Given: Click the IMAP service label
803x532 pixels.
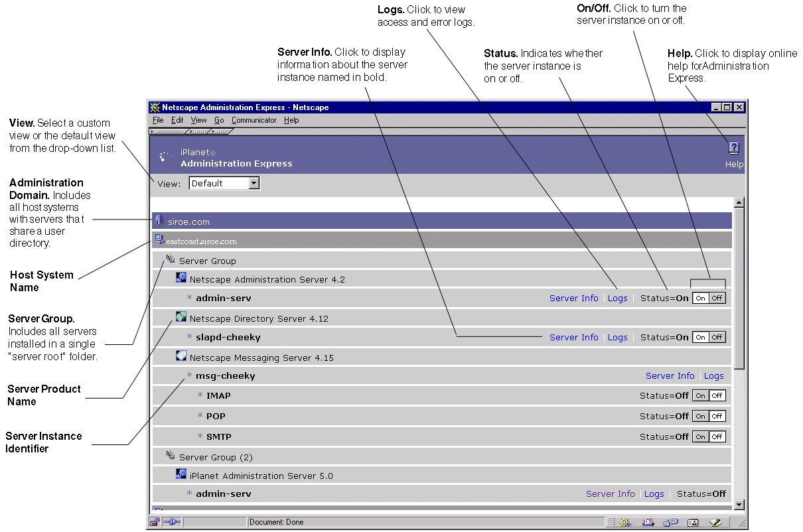Looking at the screenshot, I should pyautogui.click(x=218, y=396).
